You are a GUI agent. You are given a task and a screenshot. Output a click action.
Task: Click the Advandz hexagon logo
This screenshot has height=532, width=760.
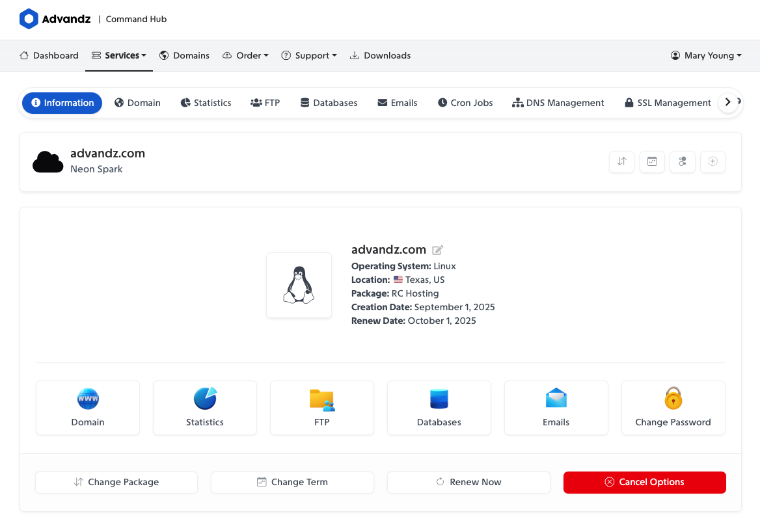pos(29,19)
